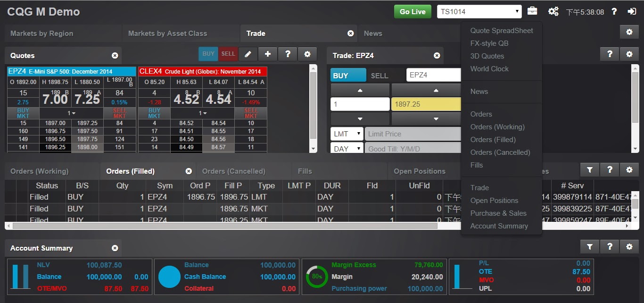The width and height of the screenshot is (644, 303).
Task: Open Orders panel help icon
Action: (x=609, y=170)
